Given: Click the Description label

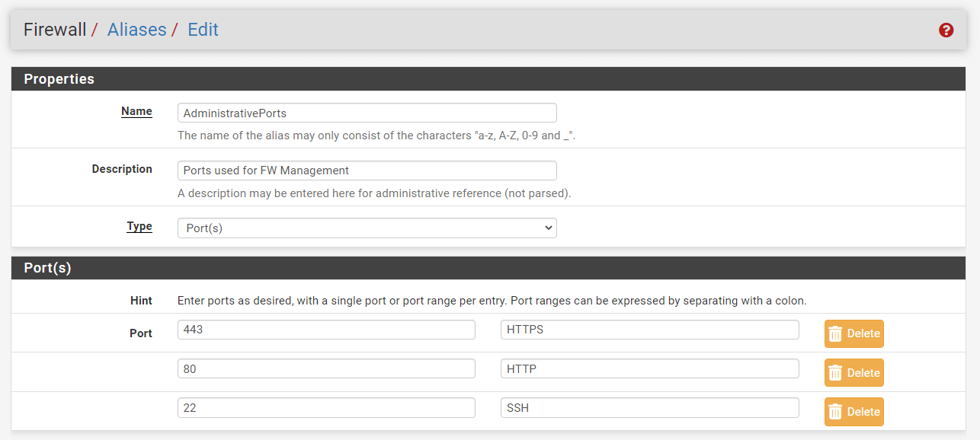Looking at the screenshot, I should pyautogui.click(x=122, y=169).
